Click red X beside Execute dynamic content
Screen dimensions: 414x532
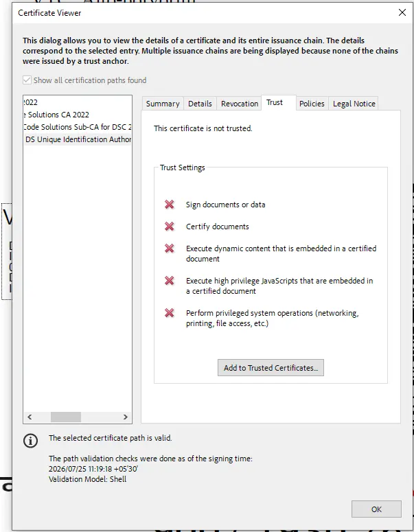(x=170, y=248)
